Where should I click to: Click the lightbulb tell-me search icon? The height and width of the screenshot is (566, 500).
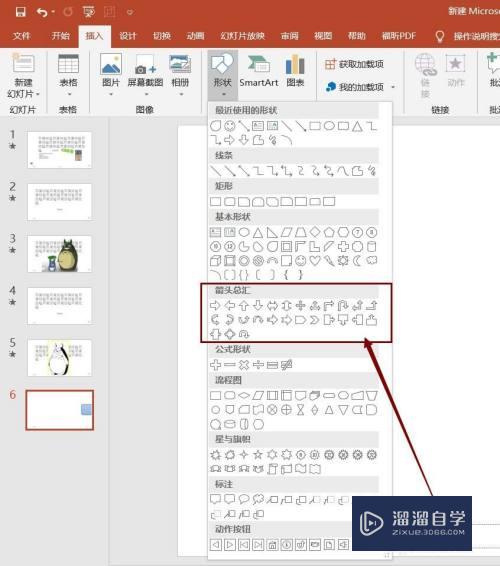(440, 36)
